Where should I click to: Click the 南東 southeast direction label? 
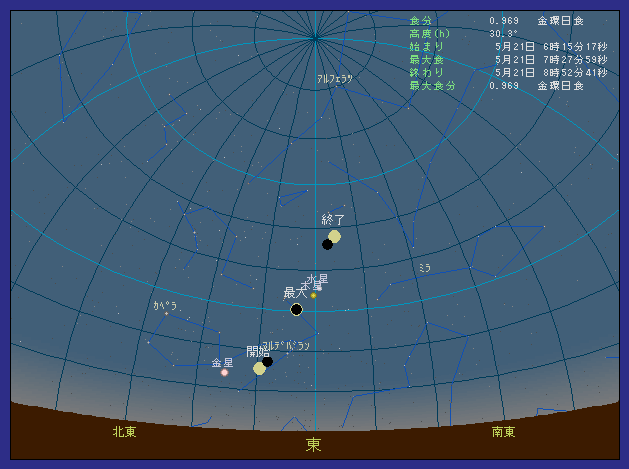[x=503, y=432]
